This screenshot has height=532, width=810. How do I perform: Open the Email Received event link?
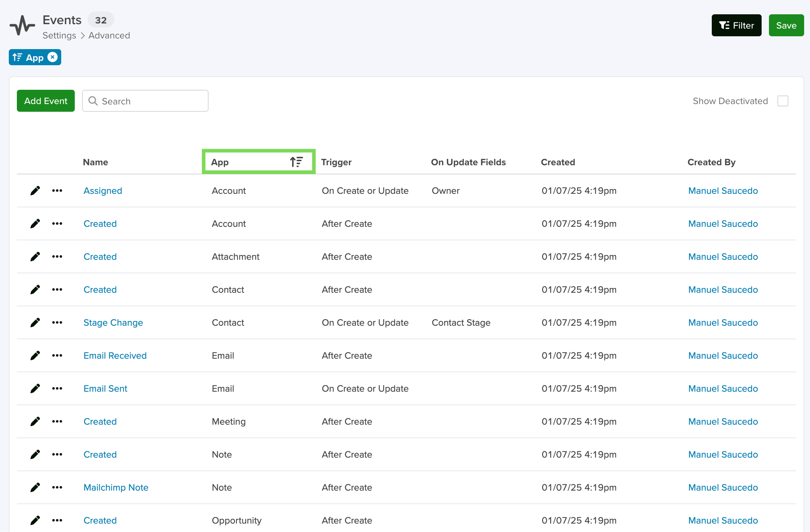(115, 355)
